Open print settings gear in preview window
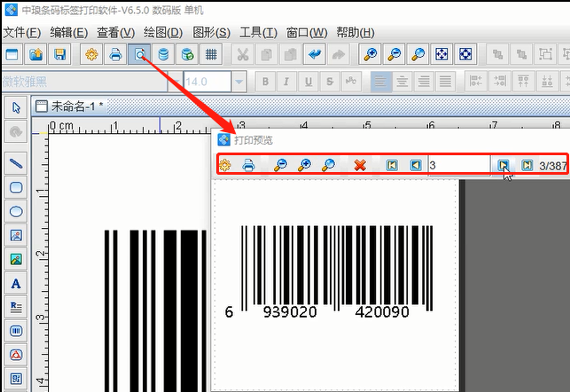 click(225, 166)
